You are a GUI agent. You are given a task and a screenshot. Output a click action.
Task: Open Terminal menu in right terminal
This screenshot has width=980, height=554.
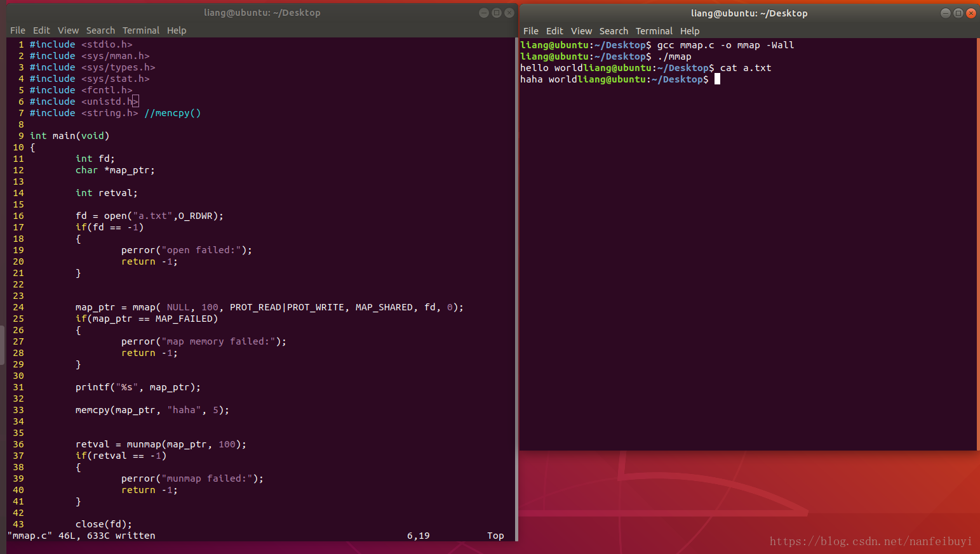point(654,31)
